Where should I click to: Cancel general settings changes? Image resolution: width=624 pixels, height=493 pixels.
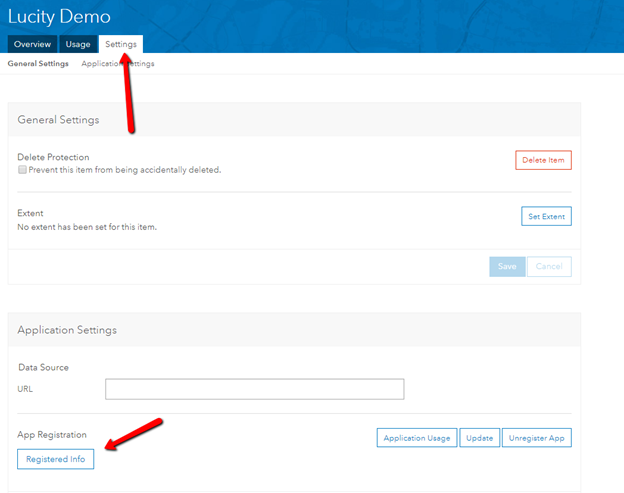[549, 266]
